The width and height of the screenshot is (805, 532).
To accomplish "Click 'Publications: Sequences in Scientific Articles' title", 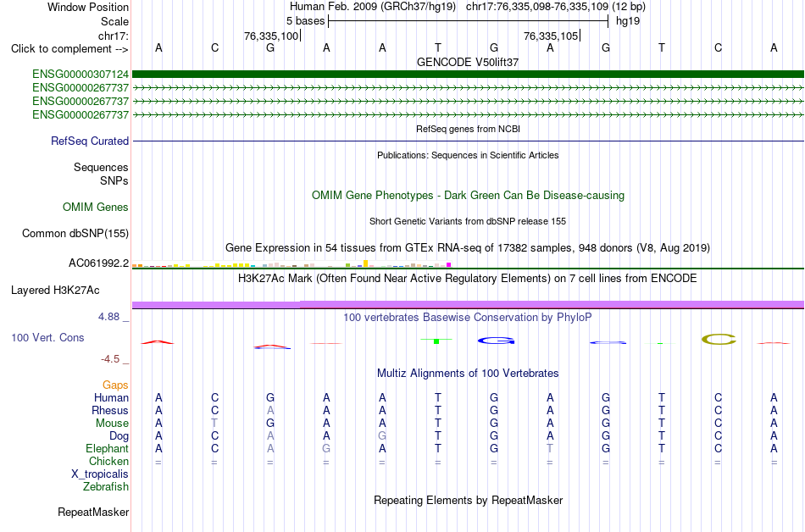I will 468,155.
